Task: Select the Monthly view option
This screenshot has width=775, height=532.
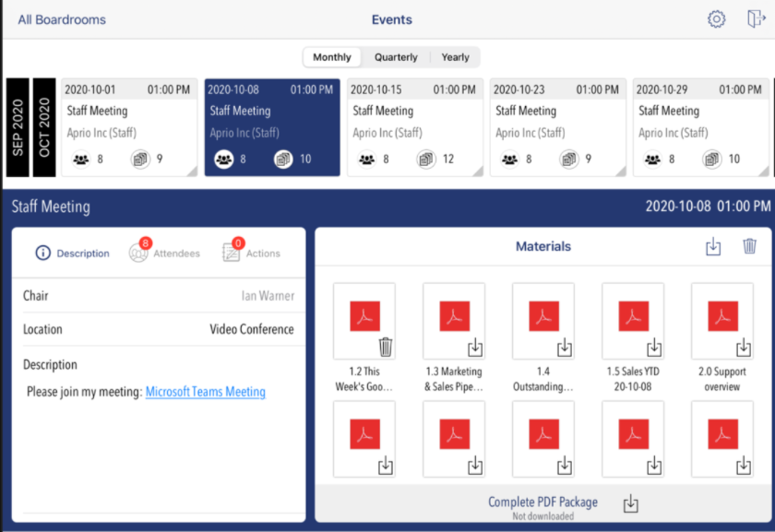Action: click(331, 56)
